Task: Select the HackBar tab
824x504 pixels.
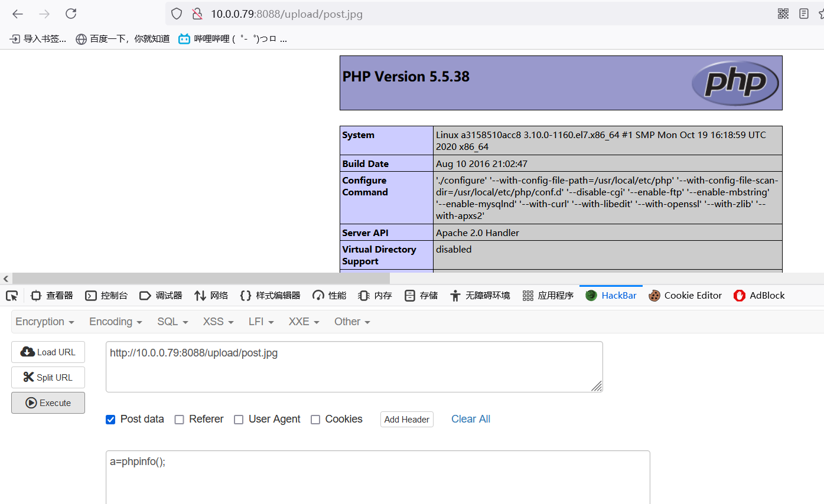Action: tap(611, 296)
